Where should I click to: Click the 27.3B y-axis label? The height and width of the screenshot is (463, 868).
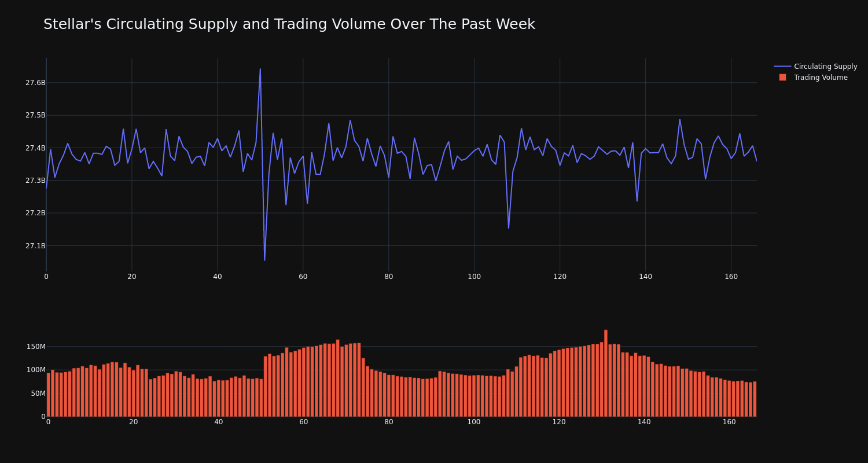pyautogui.click(x=35, y=181)
